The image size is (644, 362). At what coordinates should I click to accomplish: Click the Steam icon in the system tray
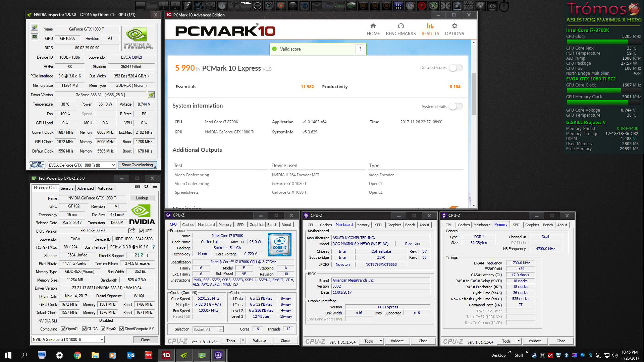[534, 355]
